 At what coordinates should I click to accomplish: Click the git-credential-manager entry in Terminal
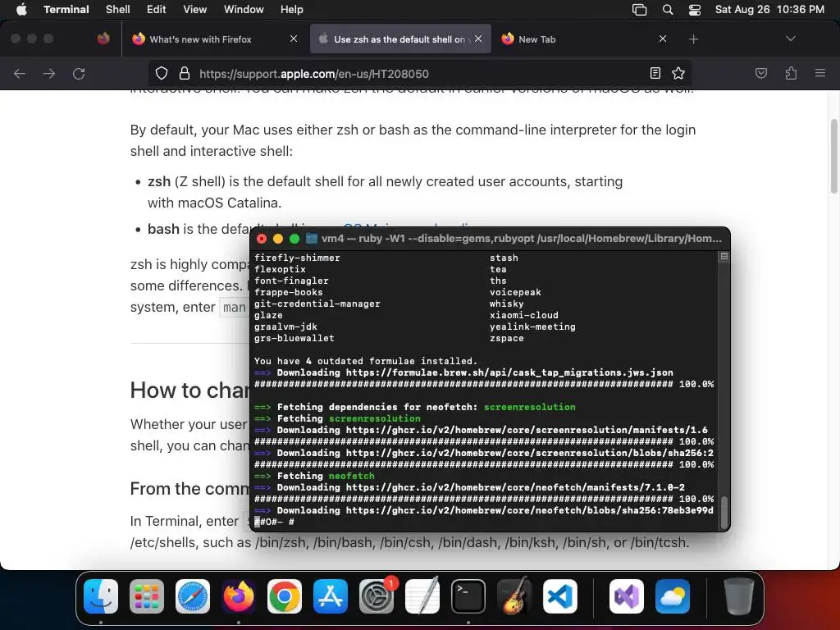(317, 304)
